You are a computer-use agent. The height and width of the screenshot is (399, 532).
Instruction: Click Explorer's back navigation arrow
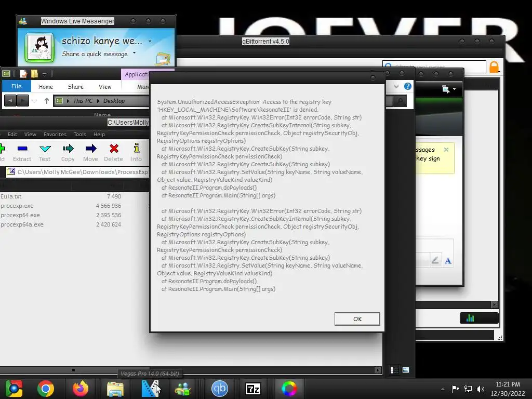pos(10,101)
